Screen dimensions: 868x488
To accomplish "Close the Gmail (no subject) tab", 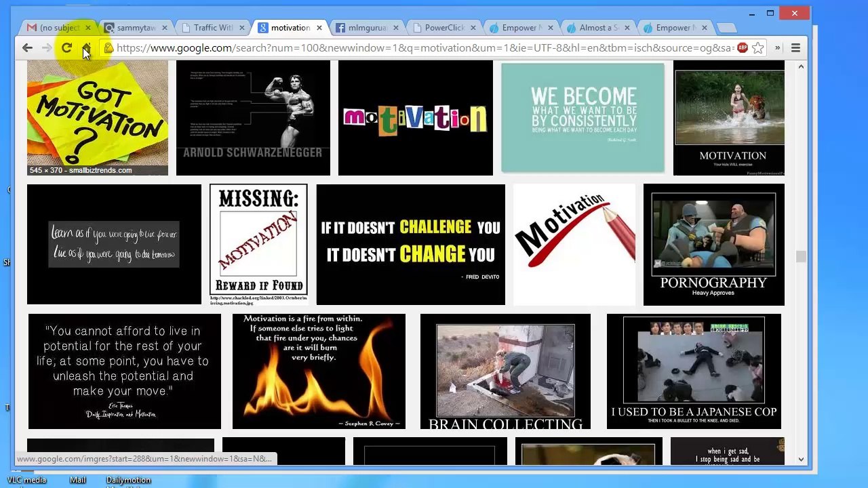I will 87,28.
